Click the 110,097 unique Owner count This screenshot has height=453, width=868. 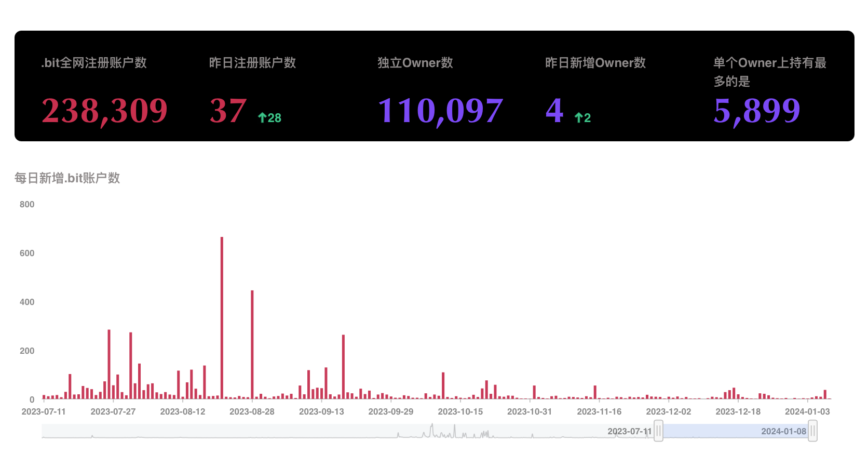(x=440, y=111)
